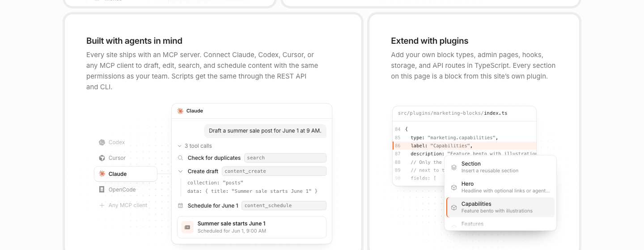Click the cube icon for the Capabilities block
The image size is (644, 250).
(453, 208)
